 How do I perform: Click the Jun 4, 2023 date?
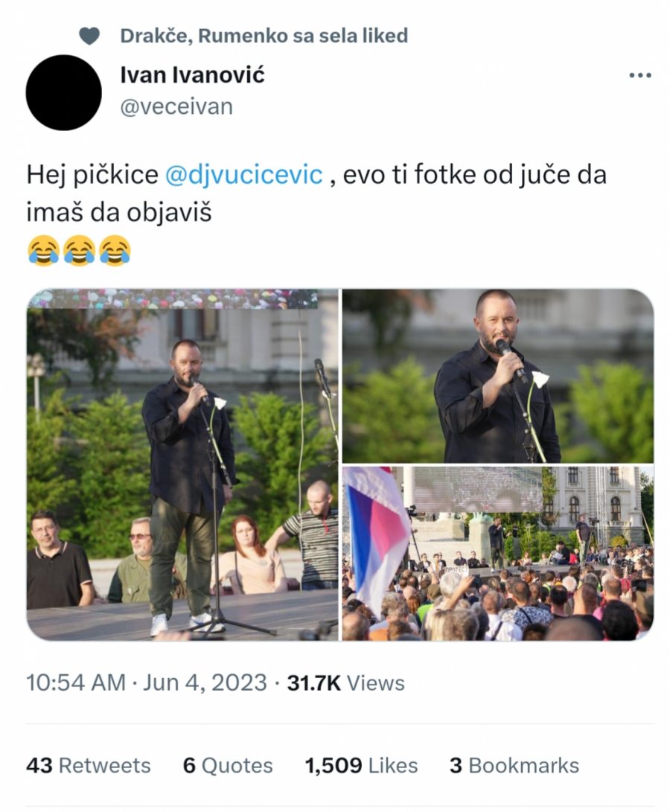tap(205, 683)
